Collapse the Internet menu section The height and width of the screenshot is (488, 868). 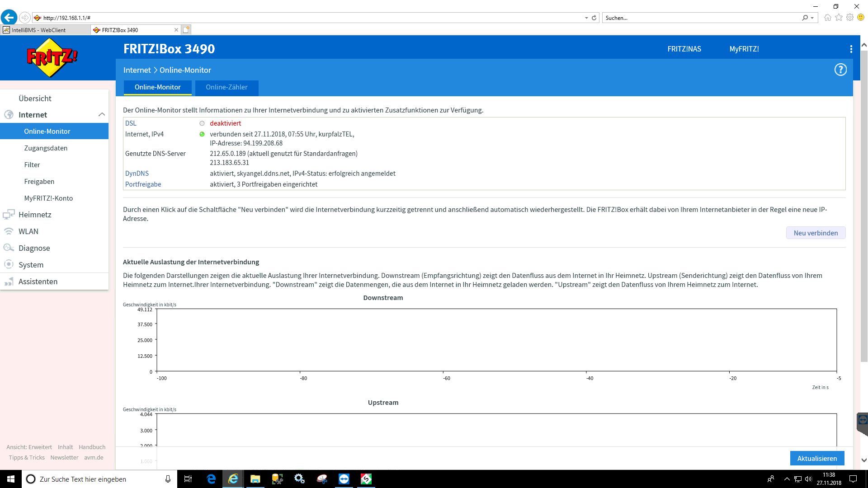pos(101,115)
